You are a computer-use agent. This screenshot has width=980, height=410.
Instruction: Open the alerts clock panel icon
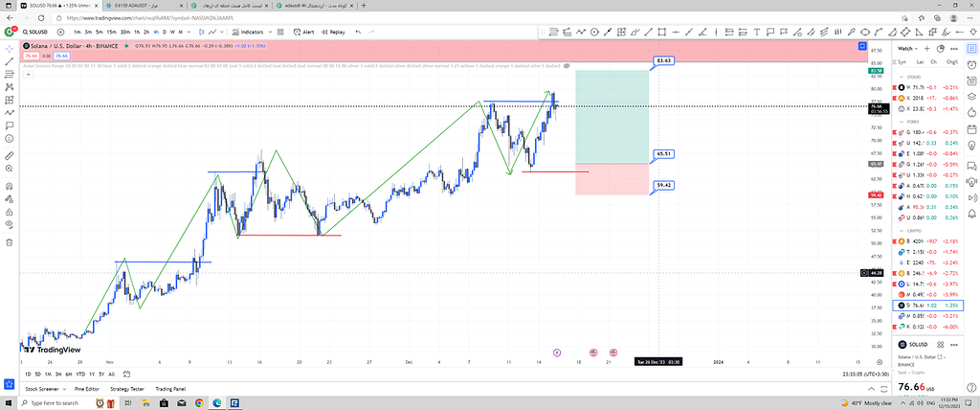pos(969,66)
